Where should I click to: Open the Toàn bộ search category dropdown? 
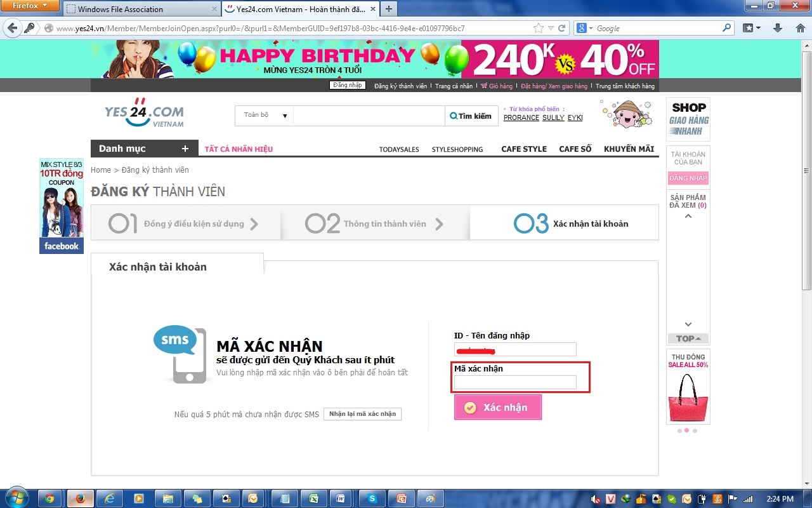pos(266,116)
